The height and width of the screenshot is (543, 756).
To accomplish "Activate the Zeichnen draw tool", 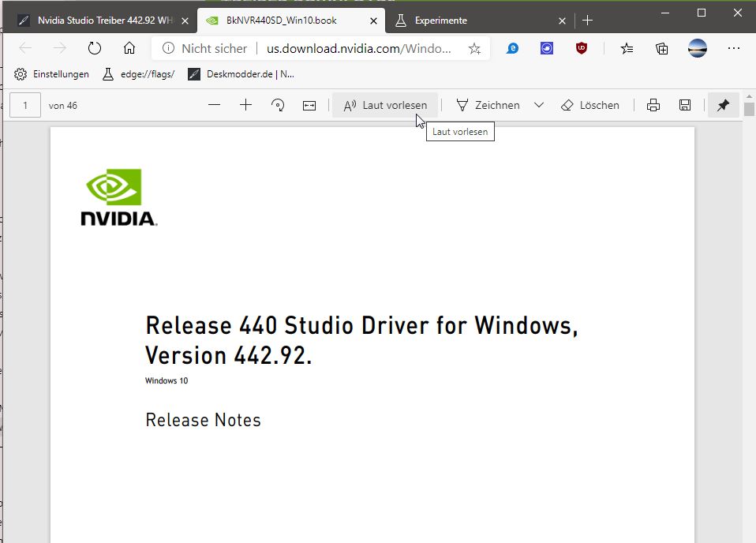I will click(488, 105).
